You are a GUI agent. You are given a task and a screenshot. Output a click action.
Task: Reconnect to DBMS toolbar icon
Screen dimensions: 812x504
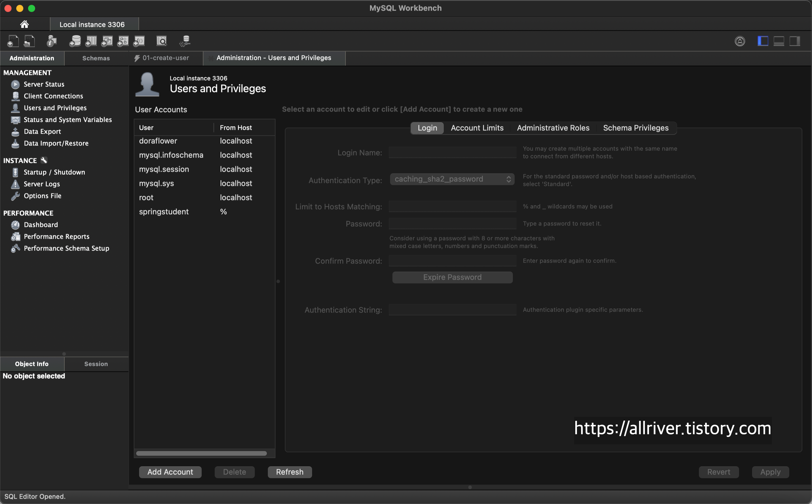point(185,41)
